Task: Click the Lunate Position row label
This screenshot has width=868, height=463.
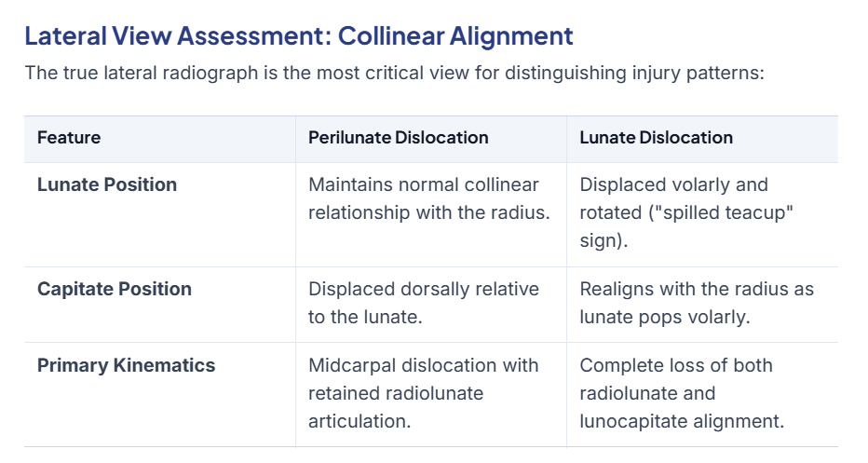Action: 107,184
